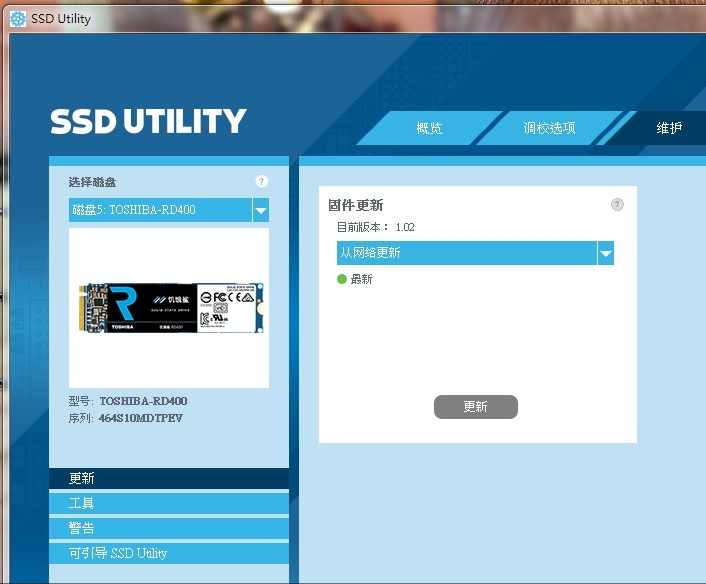Click the gray 更新 button
This screenshot has height=584, width=706.
475,407
